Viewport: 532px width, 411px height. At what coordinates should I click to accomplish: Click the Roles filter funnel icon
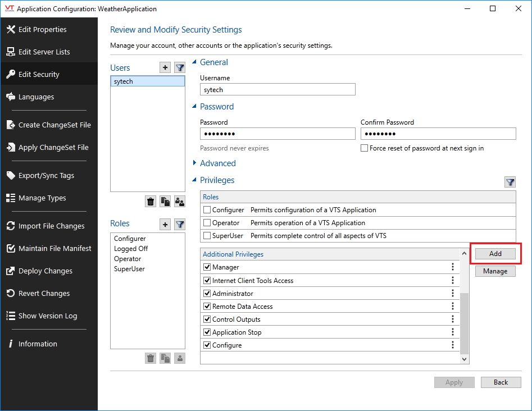click(180, 224)
